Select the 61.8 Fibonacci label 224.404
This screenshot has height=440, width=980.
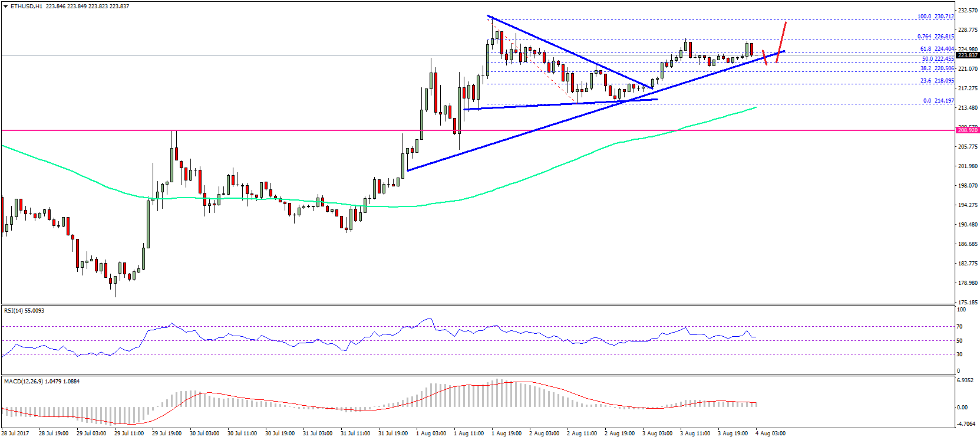click(x=936, y=49)
